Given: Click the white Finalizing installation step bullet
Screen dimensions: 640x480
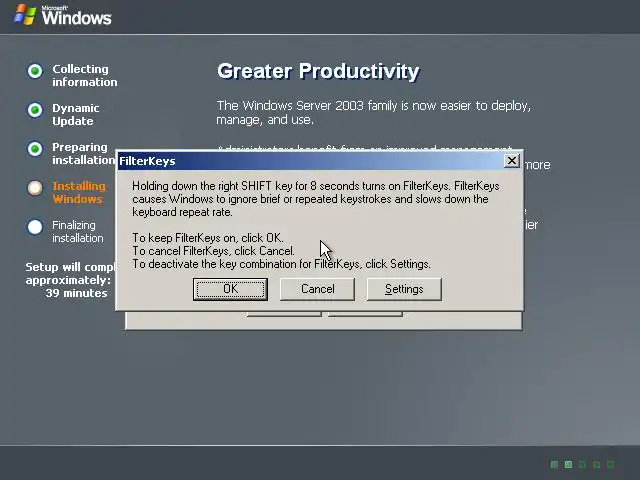Looking at the screenshot, I should [35, 227].
